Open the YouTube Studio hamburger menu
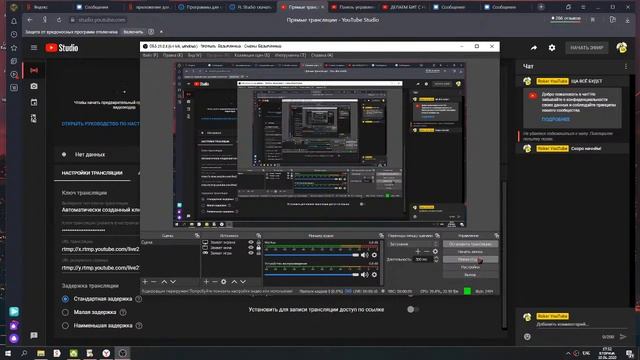This screenshot has width=640, height=360. tap(34, 48)
